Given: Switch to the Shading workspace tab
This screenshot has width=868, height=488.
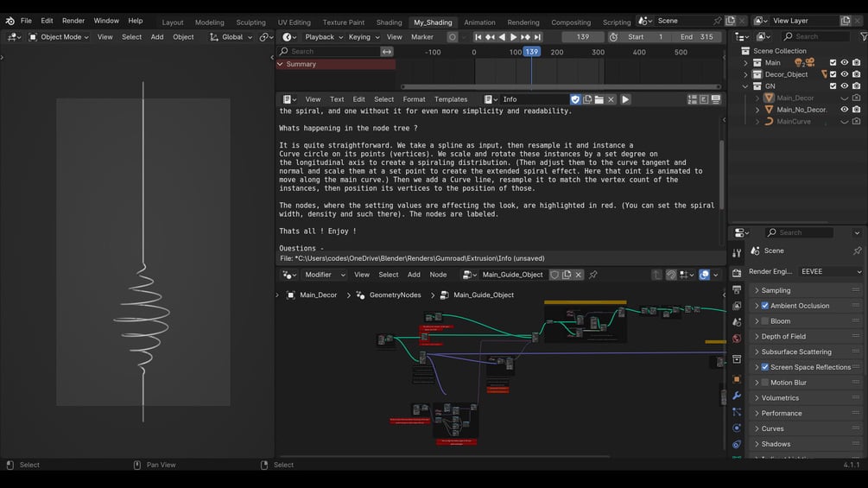Looking at the screenshot, I should tap(390, 22).
